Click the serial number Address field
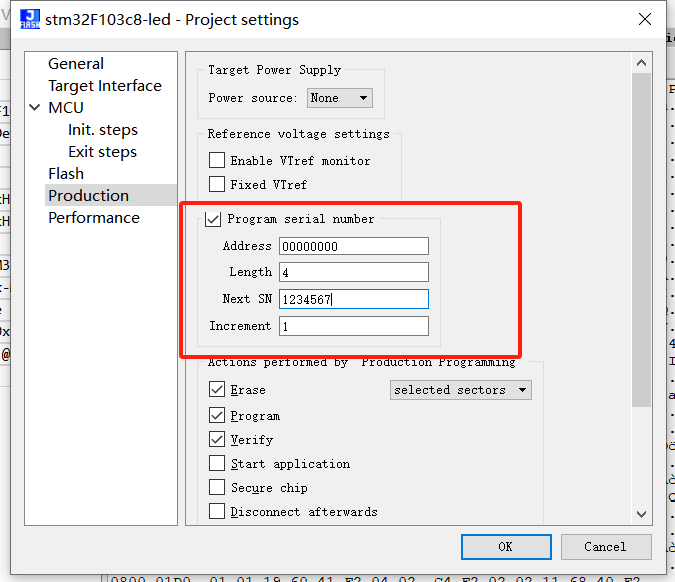 click(x=354, y=246)
